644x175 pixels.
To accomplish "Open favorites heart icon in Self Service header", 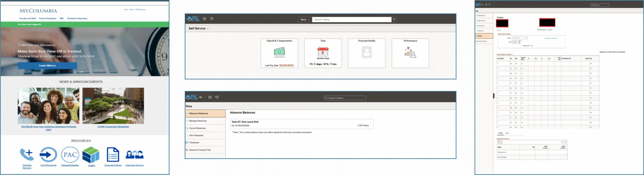I will [x=212, y=19].
